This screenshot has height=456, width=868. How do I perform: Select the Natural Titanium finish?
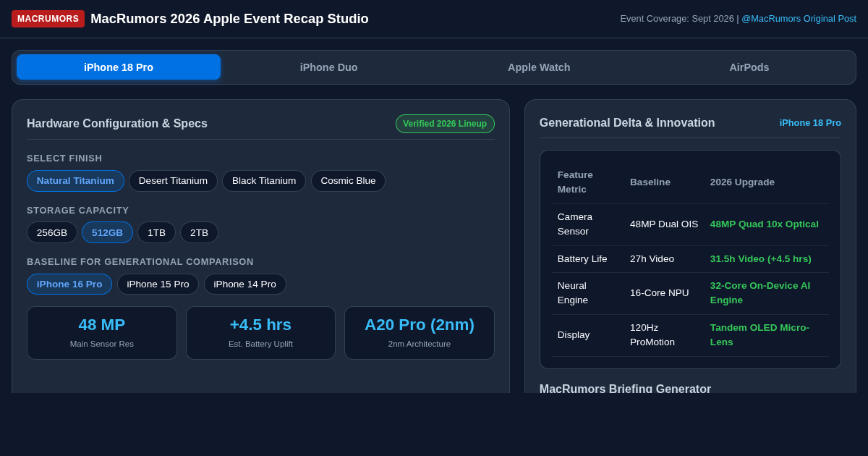(x=75, y=181)
